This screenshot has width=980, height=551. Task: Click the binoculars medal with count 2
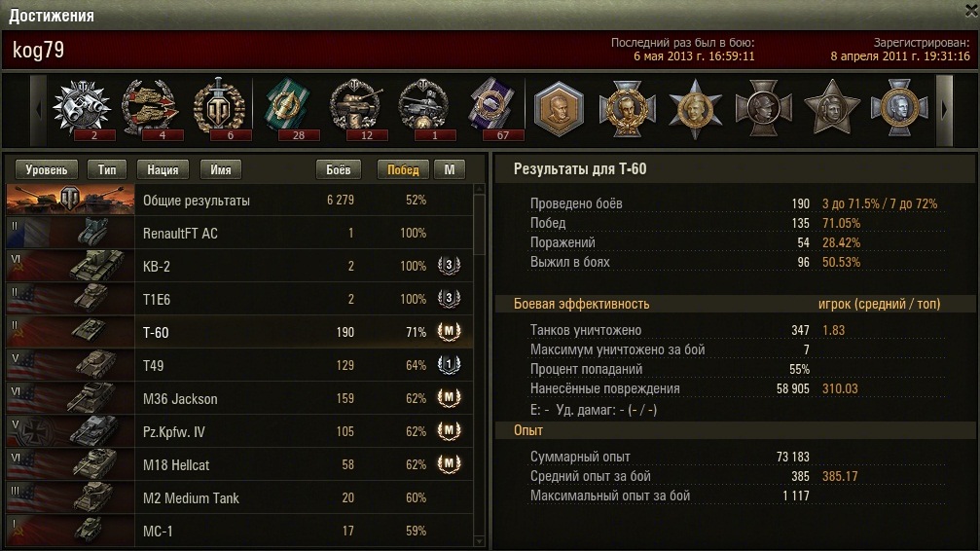click(x=82, y=108)
